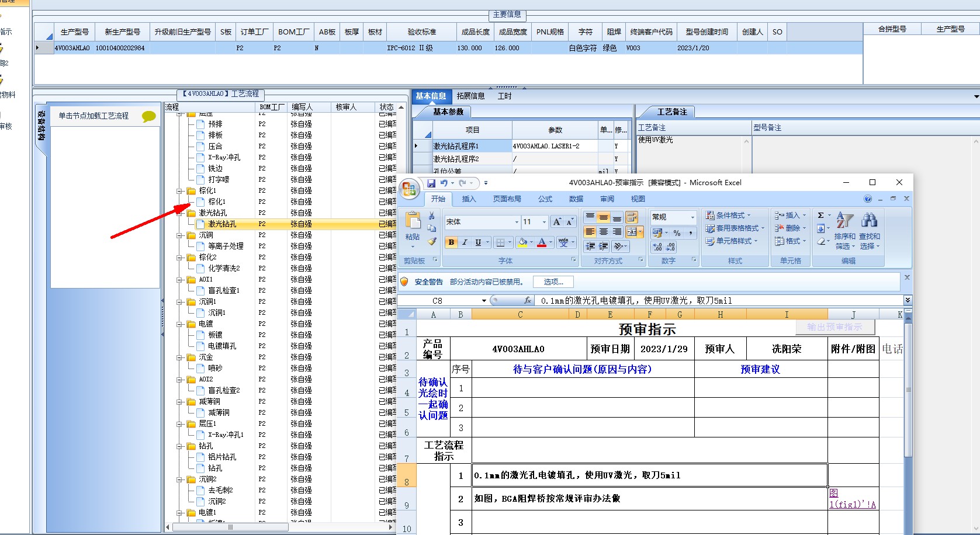Screen dimensions: 980x535
Task: Collapse the 电镀 folder in process tree
Action: click(x=181, y=324)
